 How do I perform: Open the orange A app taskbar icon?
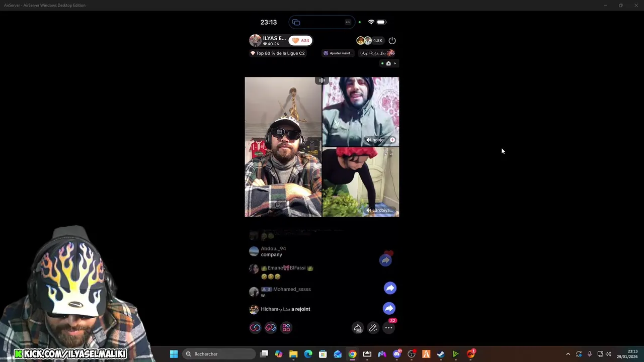(426, 354)
